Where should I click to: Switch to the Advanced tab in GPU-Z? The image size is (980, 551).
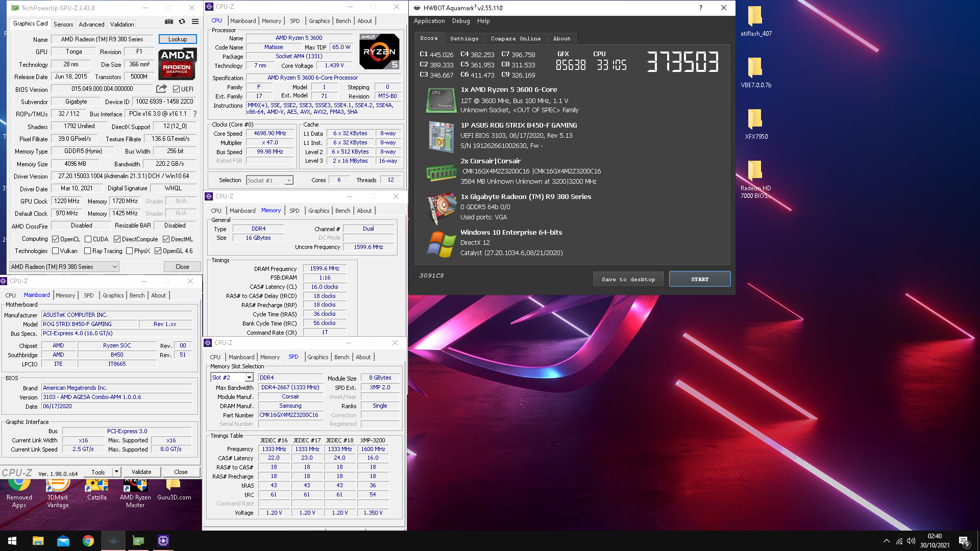[x=91, y=24]
